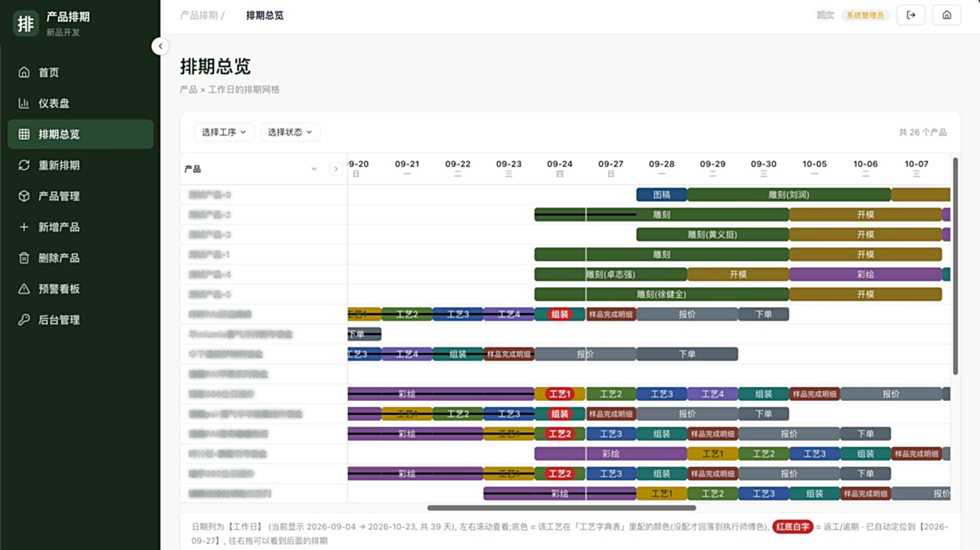The width and height of the screenshot is (980, 550).
Task: Click the 产品 column sort chevron
Action: click(x=314, y=169)
